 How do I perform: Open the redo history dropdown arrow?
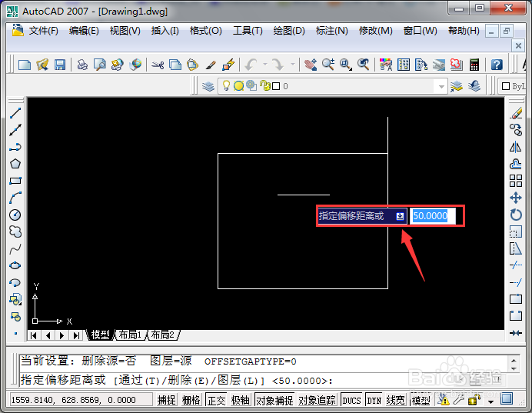[292, 64]
